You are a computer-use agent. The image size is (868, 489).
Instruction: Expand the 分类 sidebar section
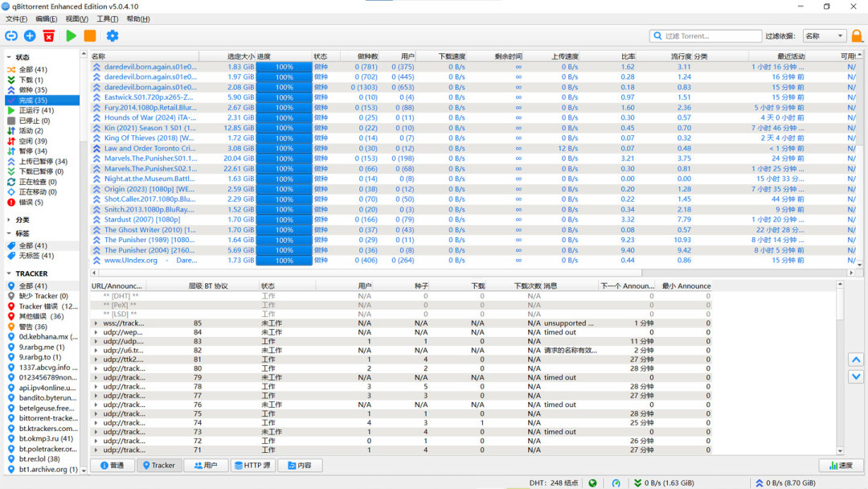(9, 220)
